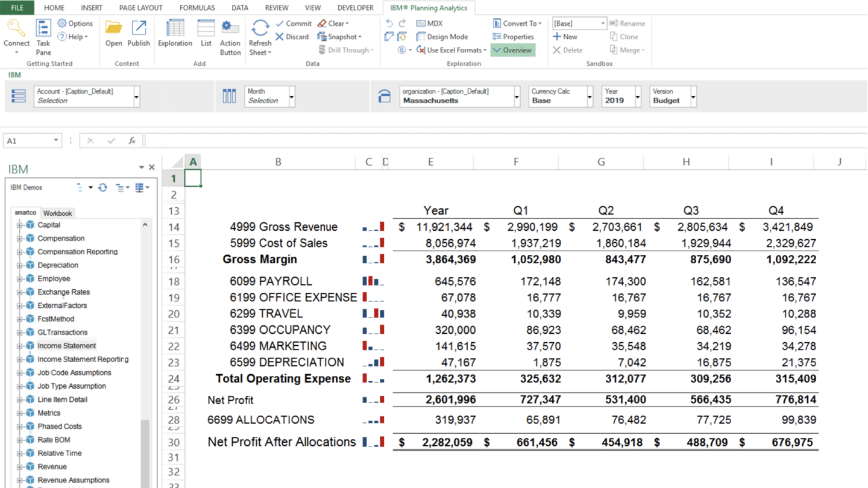
Task: Open the Version Budget dropdown
Action: 693,96
